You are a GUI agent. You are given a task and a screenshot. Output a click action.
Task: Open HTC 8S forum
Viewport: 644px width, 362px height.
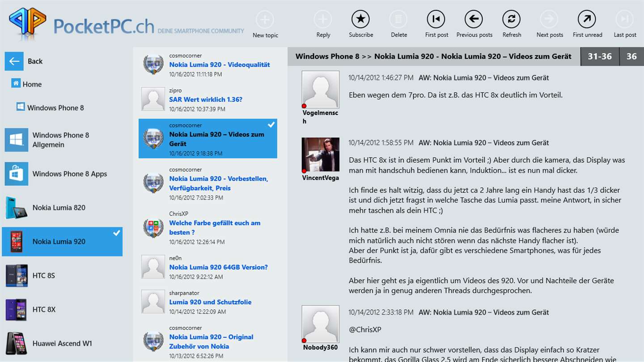[62, 276]
